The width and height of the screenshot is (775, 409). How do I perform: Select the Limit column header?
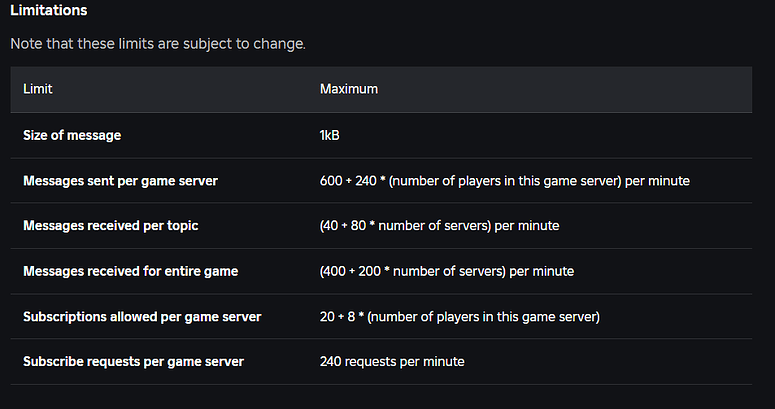[38, 89]
